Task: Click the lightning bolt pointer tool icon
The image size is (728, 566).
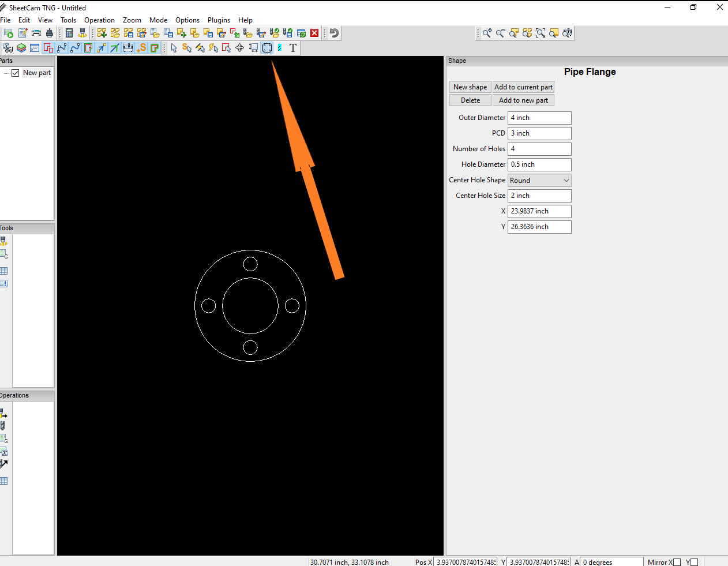Action: (x=213, y=48)
